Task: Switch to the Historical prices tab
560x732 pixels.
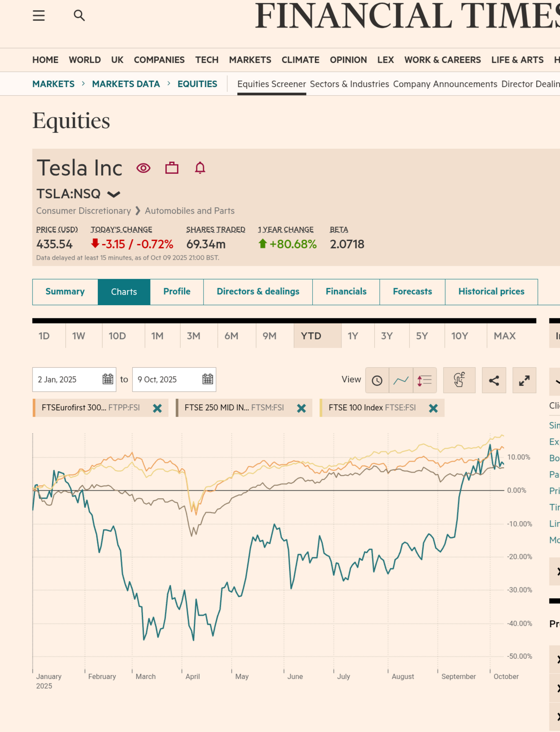Action: coord(491,291)
